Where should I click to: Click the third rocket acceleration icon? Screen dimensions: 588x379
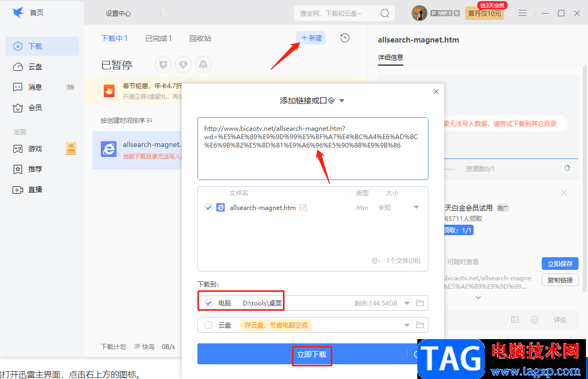(x=203, y=65)
